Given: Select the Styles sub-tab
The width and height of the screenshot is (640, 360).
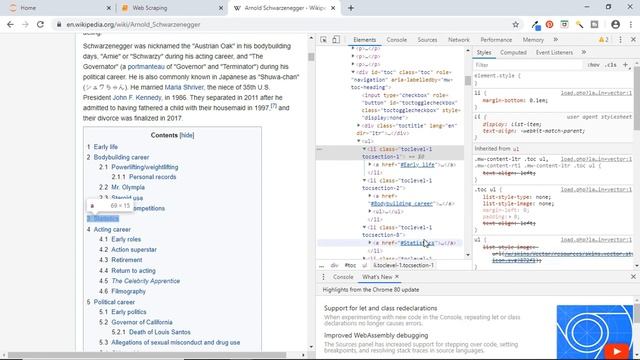Looking at the screenshot, I should pos(484,52).
